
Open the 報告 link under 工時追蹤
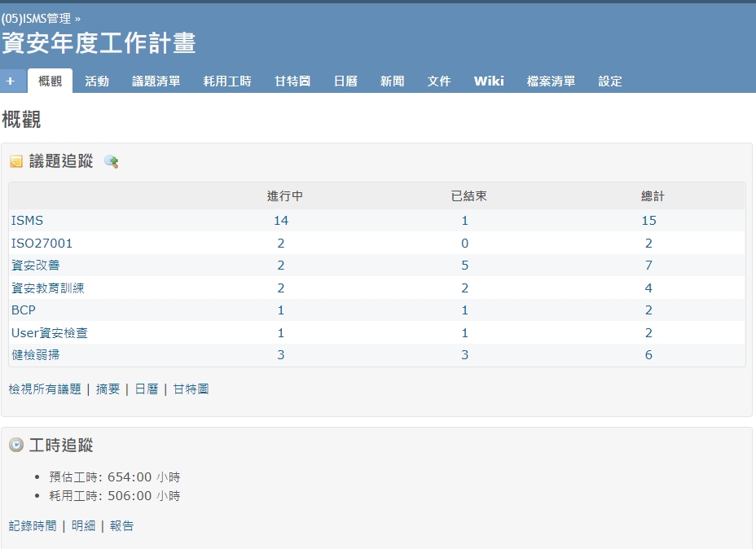(x=121, y=526)
